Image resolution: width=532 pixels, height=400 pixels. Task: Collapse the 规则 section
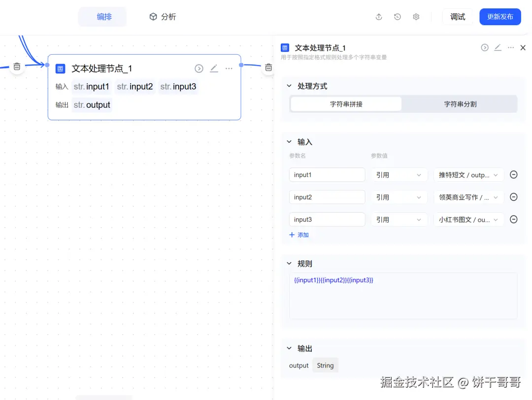click(x=290, y=264)
